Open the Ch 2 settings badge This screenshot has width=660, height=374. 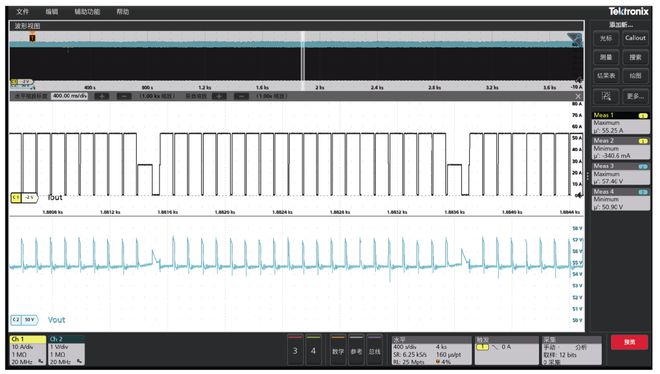coord(67,350)
